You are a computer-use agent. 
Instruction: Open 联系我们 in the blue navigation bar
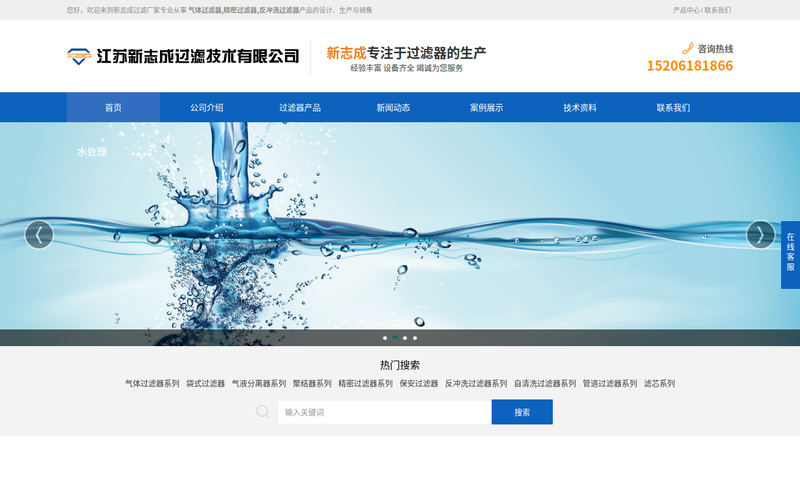coord(673,108)
